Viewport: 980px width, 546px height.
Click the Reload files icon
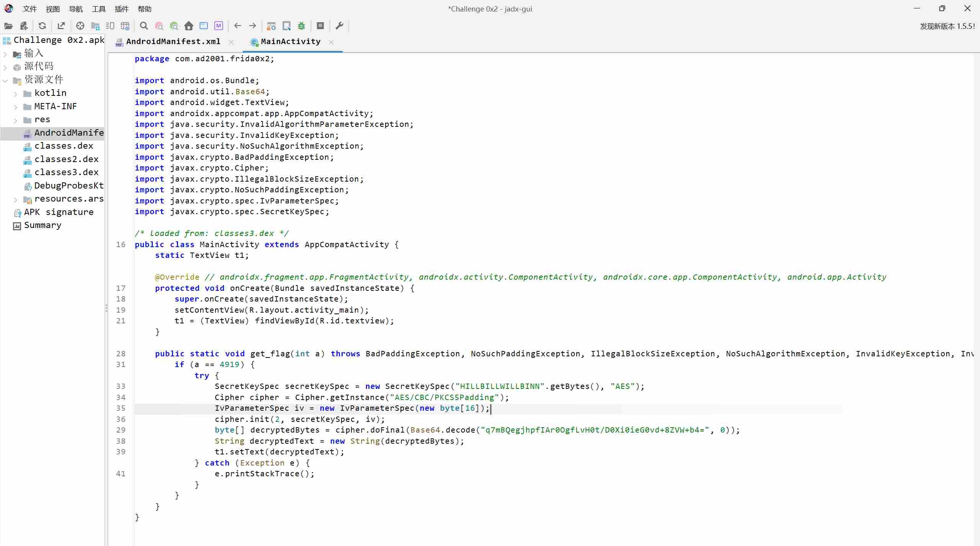pos(42,26)
